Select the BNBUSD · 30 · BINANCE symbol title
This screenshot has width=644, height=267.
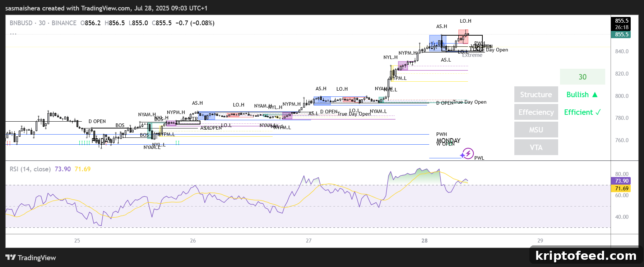pos(43,23)
